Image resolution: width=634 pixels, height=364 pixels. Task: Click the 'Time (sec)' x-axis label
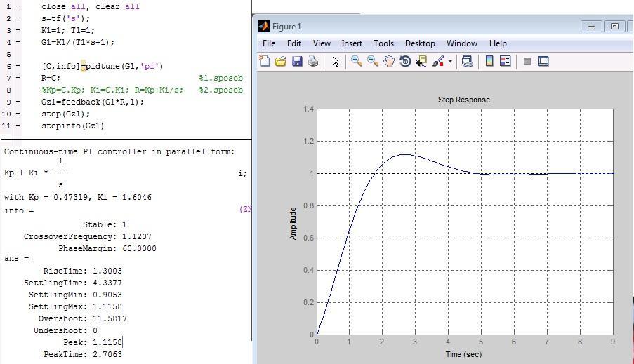[x=463, y=354]
